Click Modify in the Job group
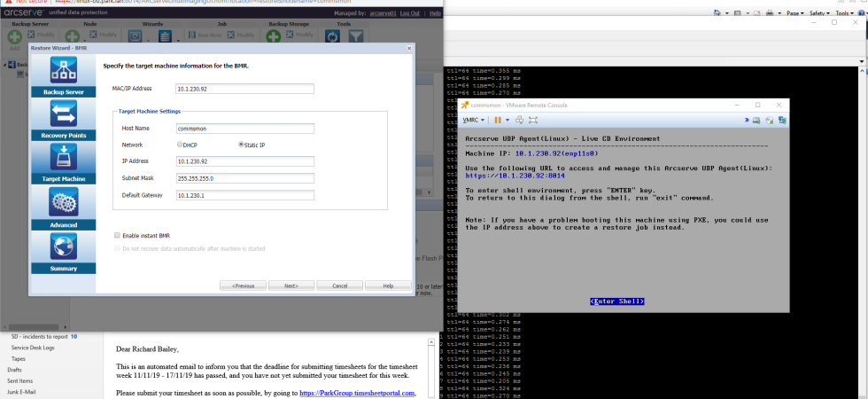868x399 pixels. tap(241, 35)
